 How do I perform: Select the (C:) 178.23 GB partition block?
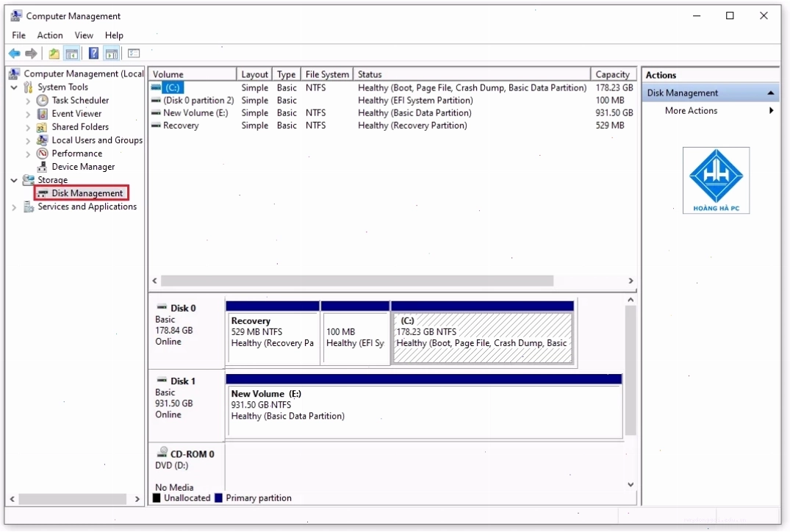(x=483, y=333)
